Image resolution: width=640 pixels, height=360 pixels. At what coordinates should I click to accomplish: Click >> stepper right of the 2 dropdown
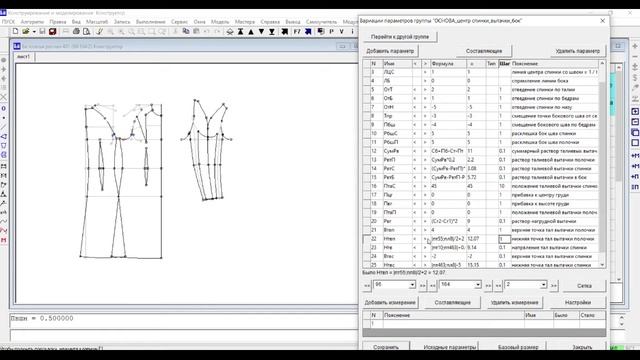point(554,286)
